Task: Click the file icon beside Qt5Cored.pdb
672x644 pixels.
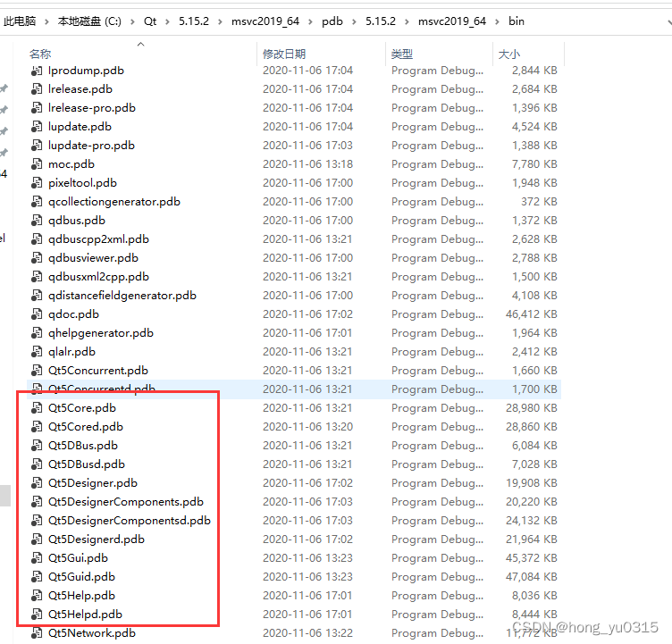Action: [37, 427]
